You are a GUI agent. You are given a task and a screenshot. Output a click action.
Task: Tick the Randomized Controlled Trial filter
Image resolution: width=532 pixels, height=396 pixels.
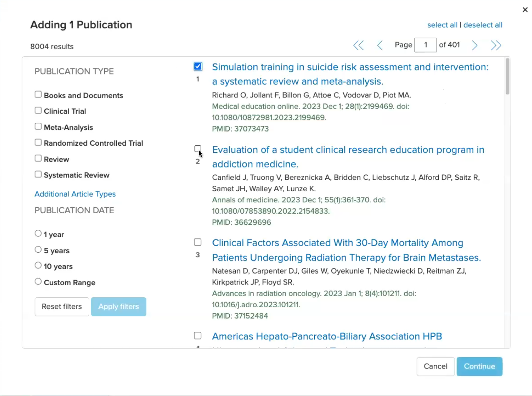tap(38, 142)
